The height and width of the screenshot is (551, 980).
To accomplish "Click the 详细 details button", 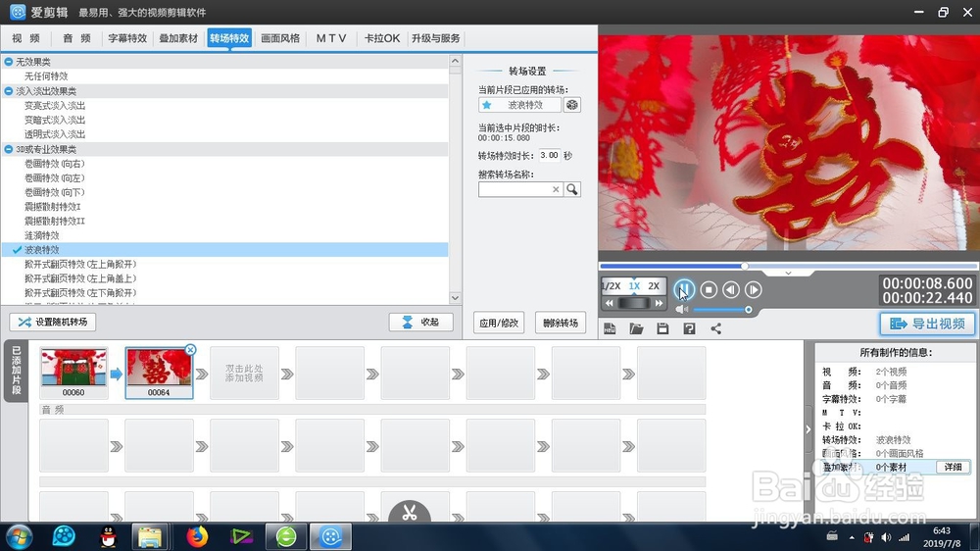I will (953, 468).
